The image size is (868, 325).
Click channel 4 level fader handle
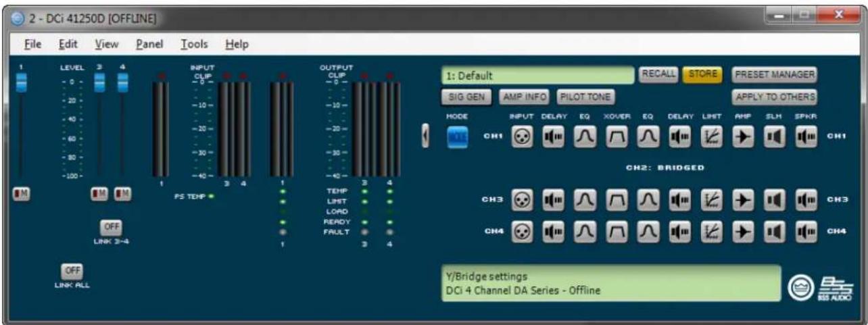point(122,82)
